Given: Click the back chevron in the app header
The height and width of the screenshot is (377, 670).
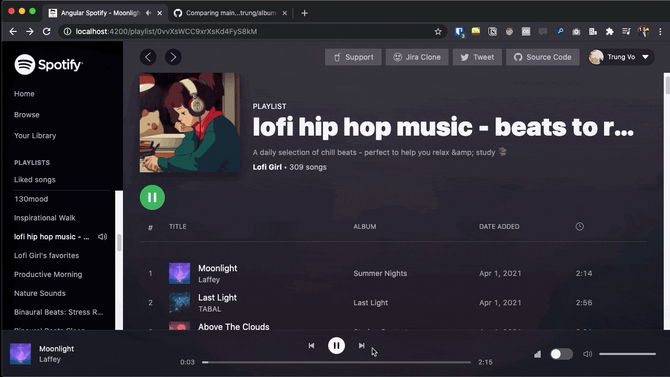Looking at the screenshot, I should 148,57.
